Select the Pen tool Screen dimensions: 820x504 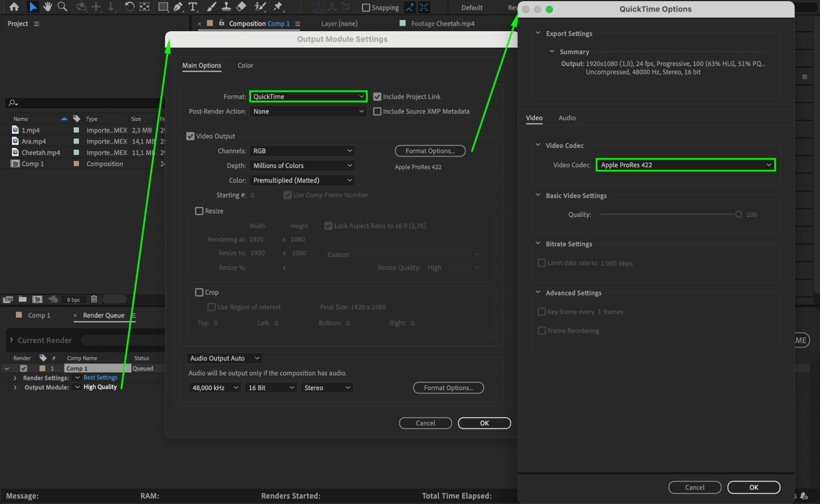click(x=178, y=7)
